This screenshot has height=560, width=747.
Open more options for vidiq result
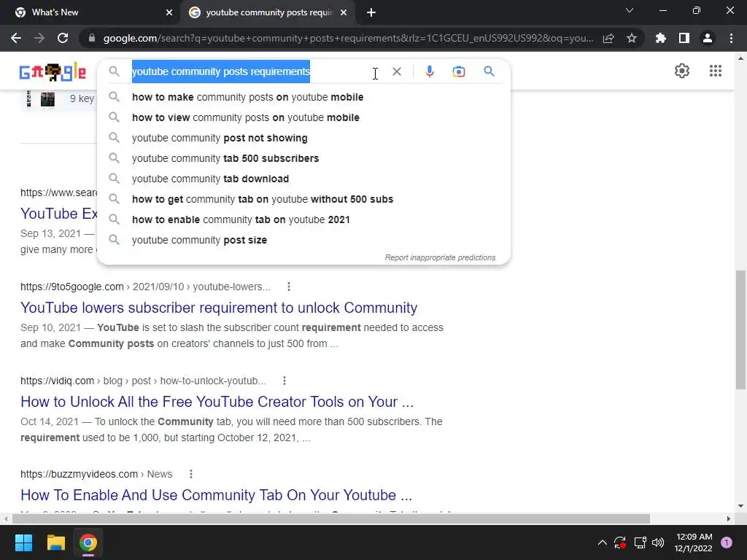tap(285, 381)
